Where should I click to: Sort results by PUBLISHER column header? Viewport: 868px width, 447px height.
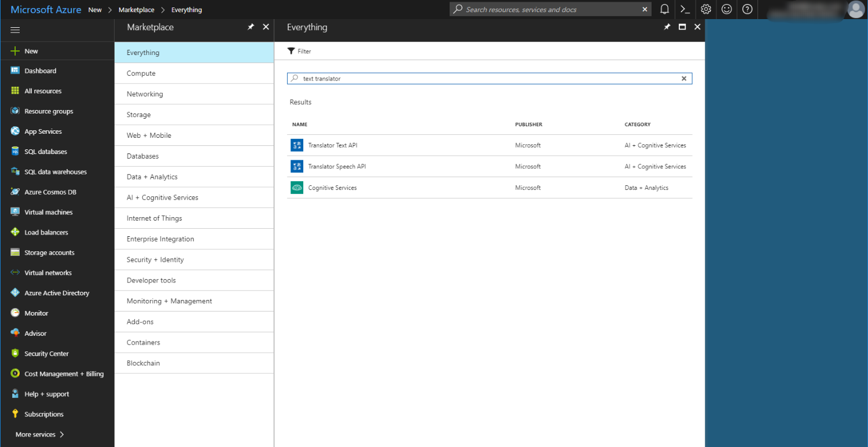click(x=529, y=124)
